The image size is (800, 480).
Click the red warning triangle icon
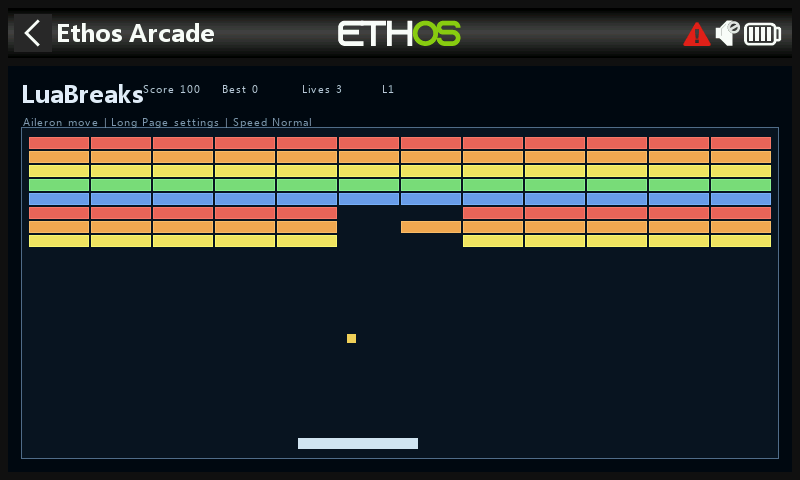(x=696, y=34)
